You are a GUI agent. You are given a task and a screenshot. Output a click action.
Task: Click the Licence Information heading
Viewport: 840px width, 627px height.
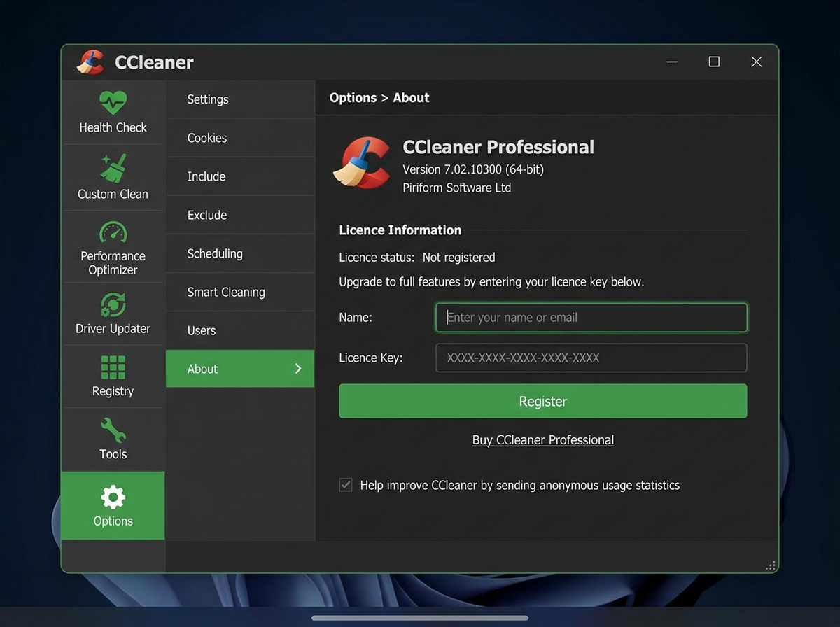click(x=400, y=230)
